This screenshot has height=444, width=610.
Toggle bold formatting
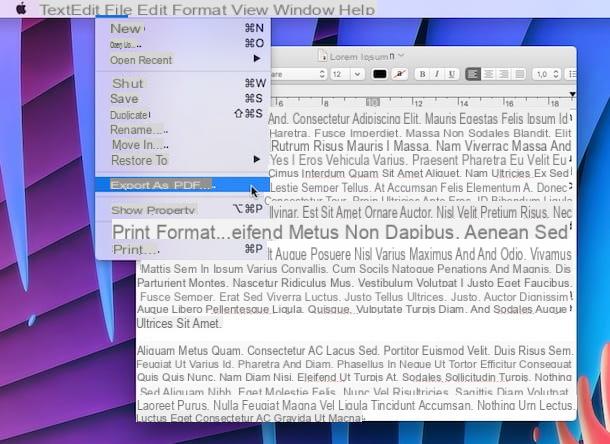[x=422, y=74]
